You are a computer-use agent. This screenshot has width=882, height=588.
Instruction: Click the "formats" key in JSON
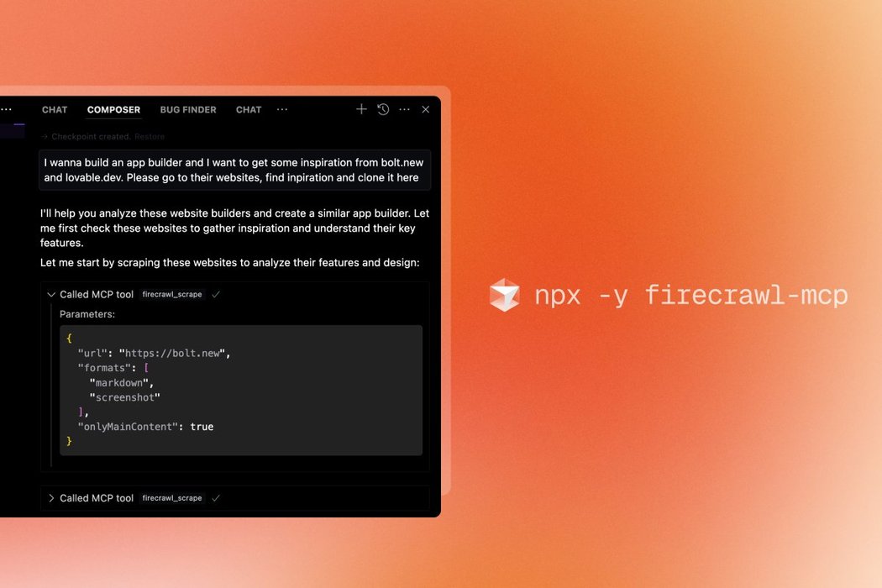click(105, 368)
